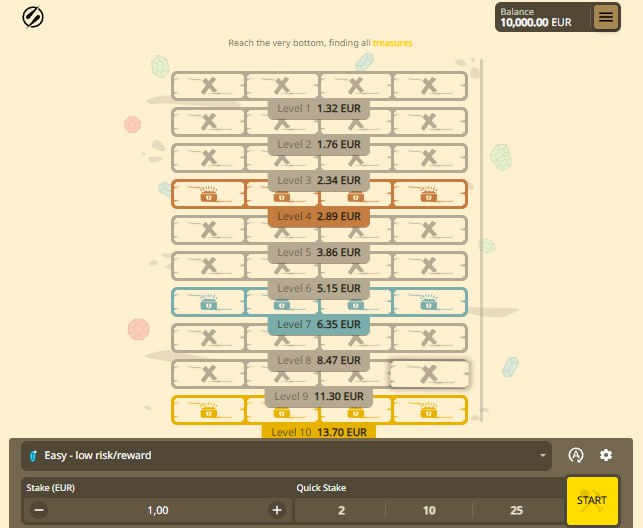The width and height of the screenshot is (643, 528).
Task: Set quick stake to 25
Action: [516, 510]
